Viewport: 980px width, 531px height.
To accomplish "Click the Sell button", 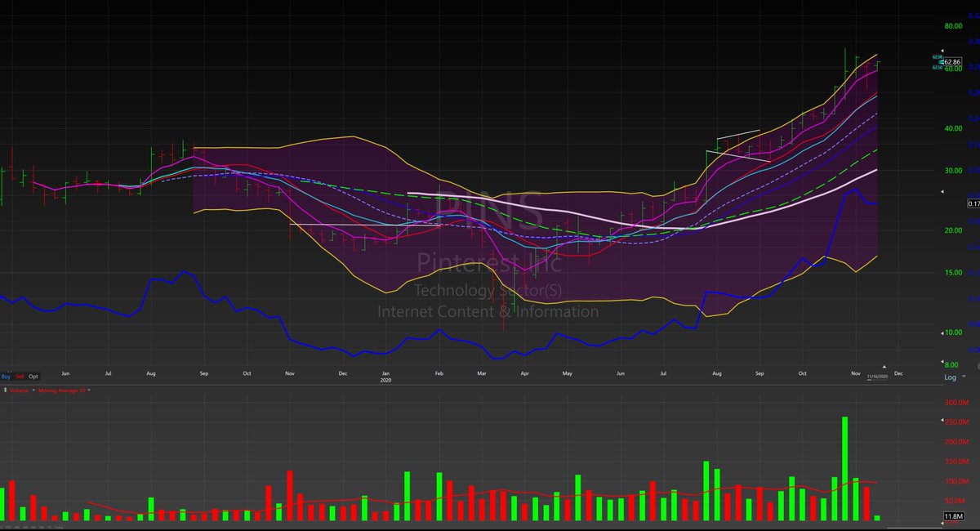I will [x=20, y=377].
